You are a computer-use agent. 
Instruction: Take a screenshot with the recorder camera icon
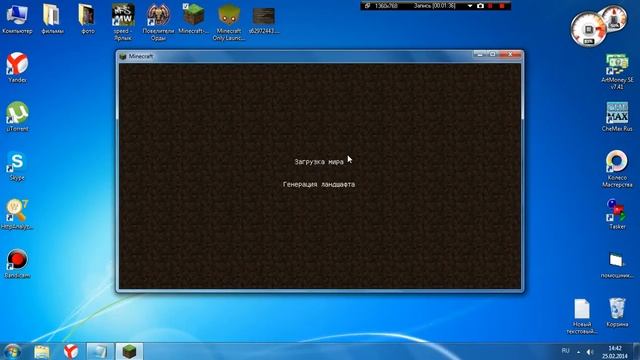[480, 6]
